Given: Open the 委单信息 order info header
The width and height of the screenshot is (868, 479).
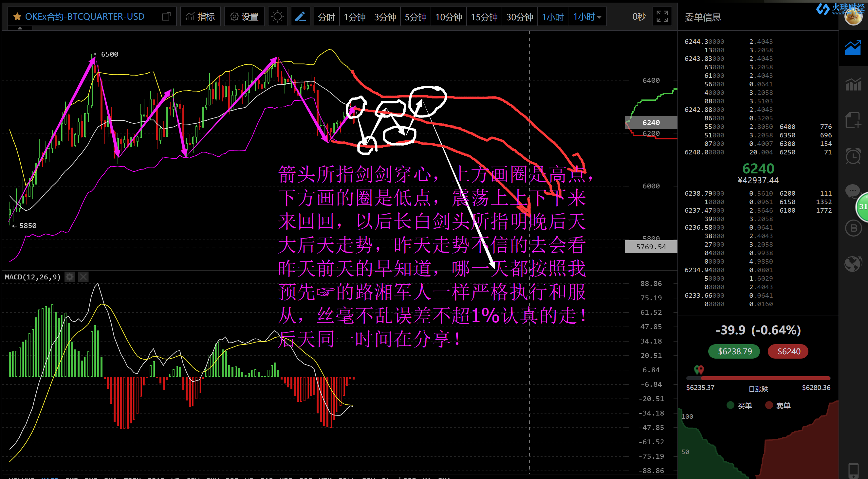Looking at the screenshot, I should point(703,17).
